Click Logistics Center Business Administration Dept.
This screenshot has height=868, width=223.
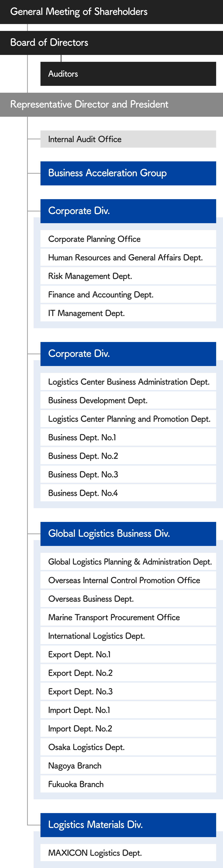(128, 382)
